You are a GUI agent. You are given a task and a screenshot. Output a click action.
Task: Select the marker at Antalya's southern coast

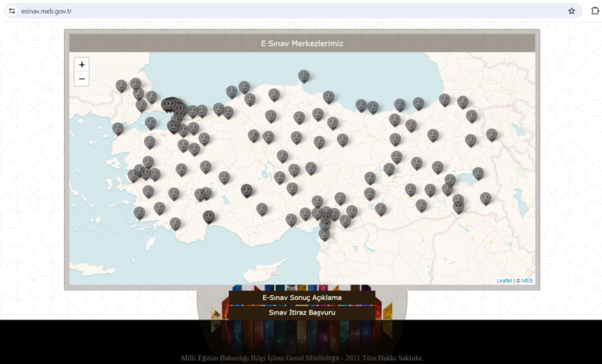tap(208, 217)
